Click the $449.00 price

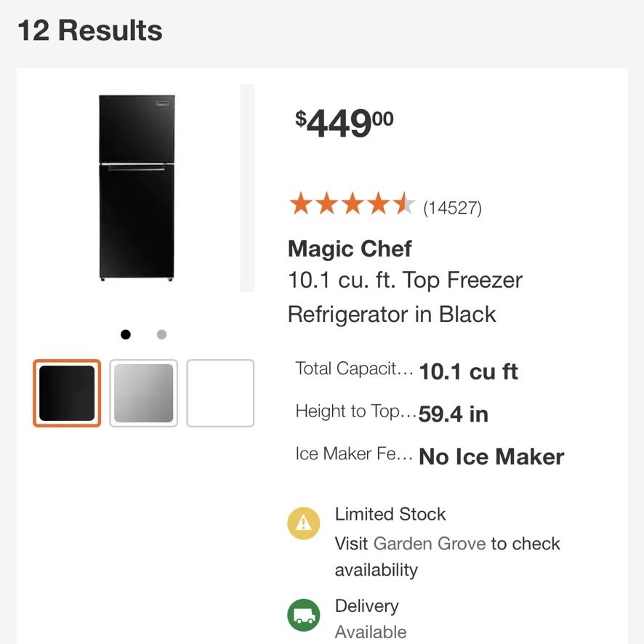(x=345, y=123)
